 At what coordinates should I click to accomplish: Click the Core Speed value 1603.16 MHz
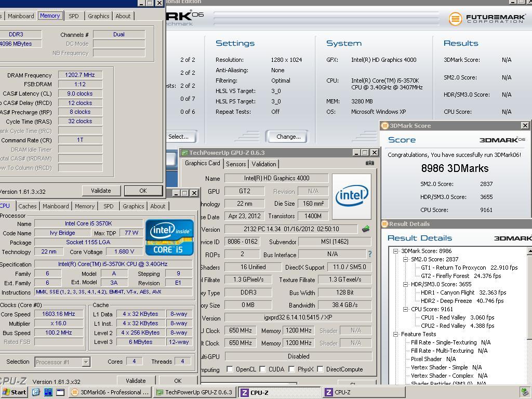[59, 314]
